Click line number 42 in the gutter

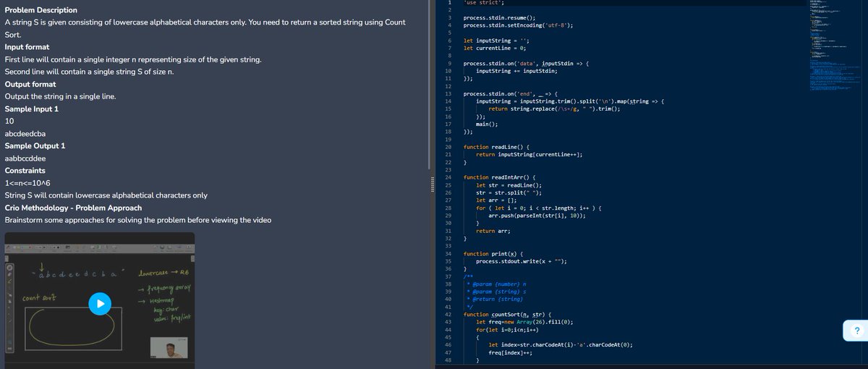coord(448,314)
